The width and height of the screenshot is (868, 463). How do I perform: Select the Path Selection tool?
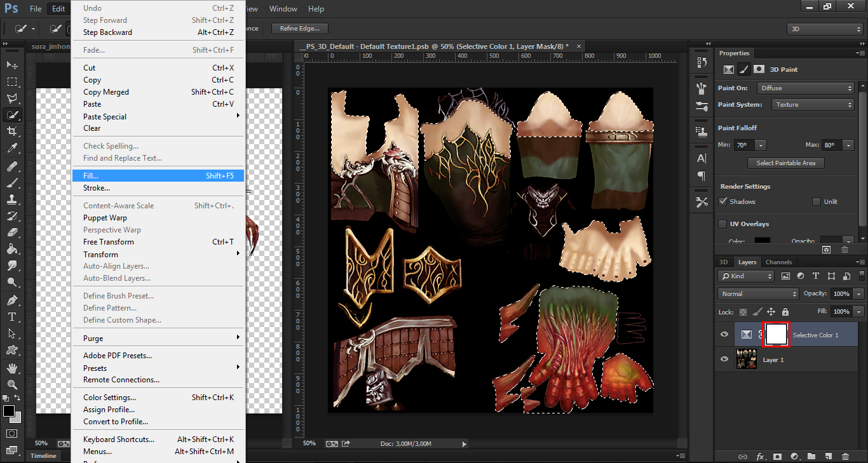[12, 333]
